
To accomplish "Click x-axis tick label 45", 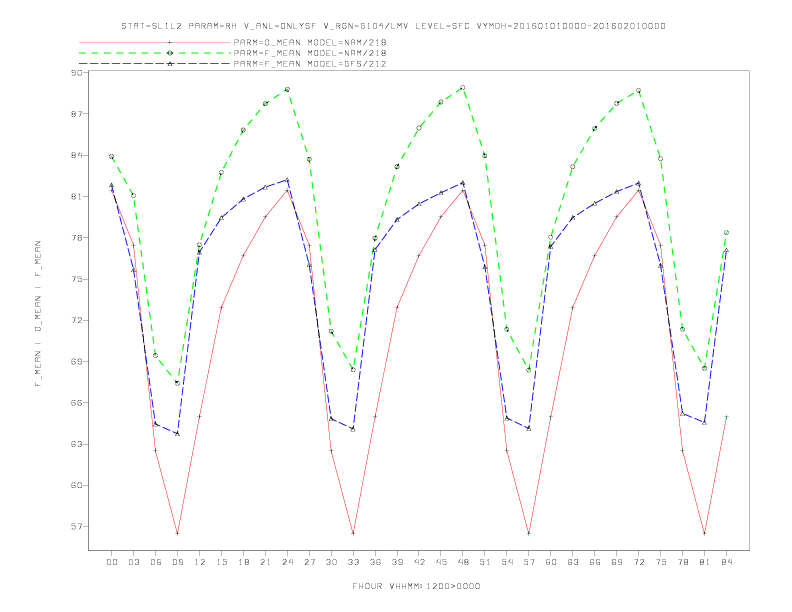I will coord(441,562).
